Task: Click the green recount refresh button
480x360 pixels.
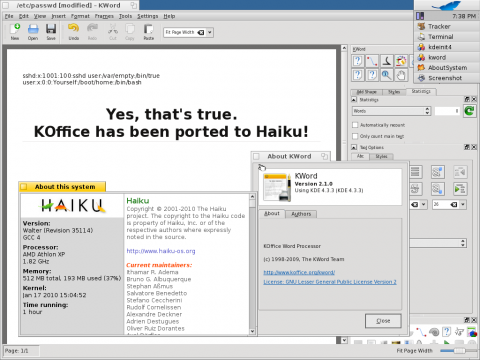Action: point(469,111)
